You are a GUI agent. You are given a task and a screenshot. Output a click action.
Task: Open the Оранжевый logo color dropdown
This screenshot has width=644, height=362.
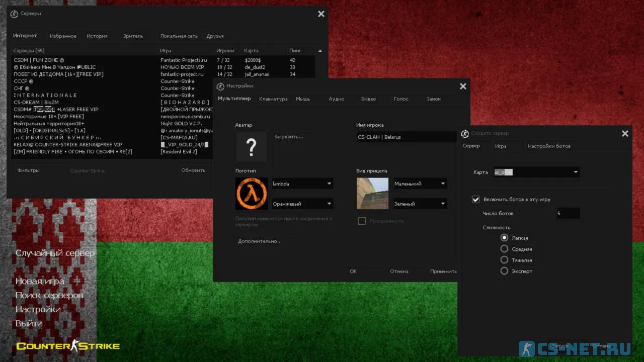[302, 204]
